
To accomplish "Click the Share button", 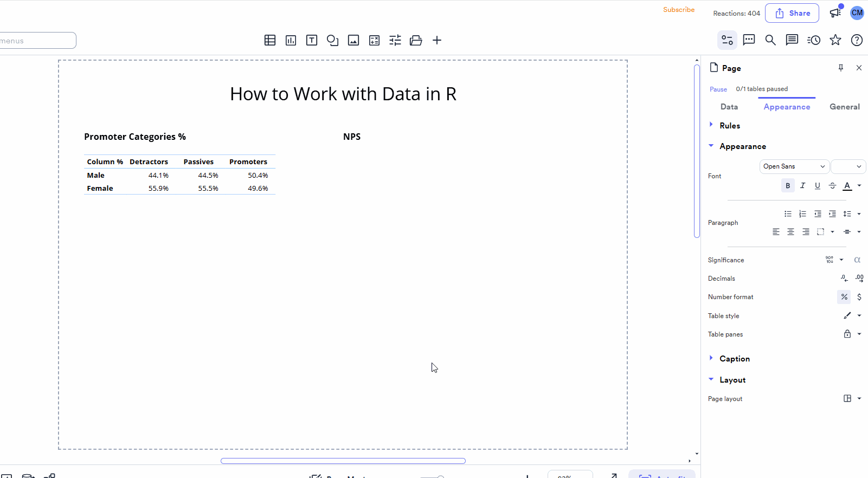I will [792, 13].
